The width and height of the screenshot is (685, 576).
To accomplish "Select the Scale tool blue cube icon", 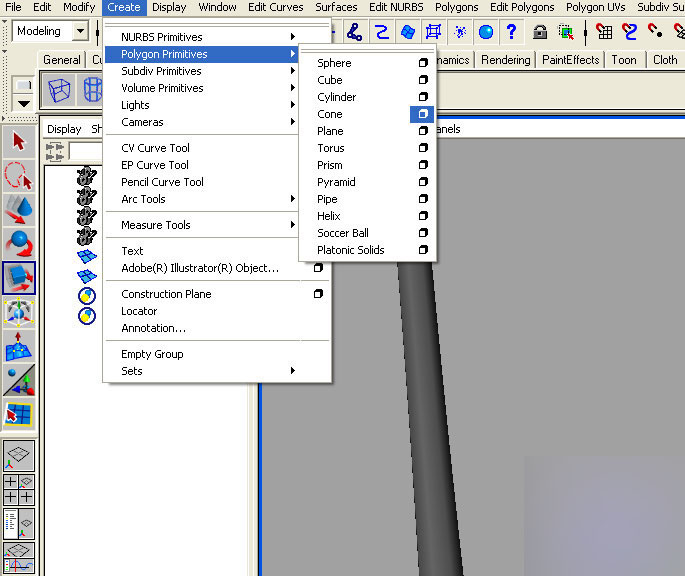I will coord(19,278).
